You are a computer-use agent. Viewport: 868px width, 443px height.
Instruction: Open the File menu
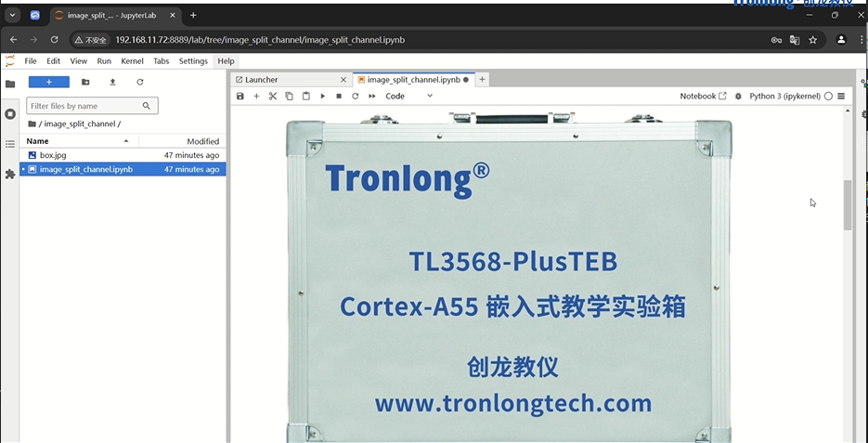31,61
